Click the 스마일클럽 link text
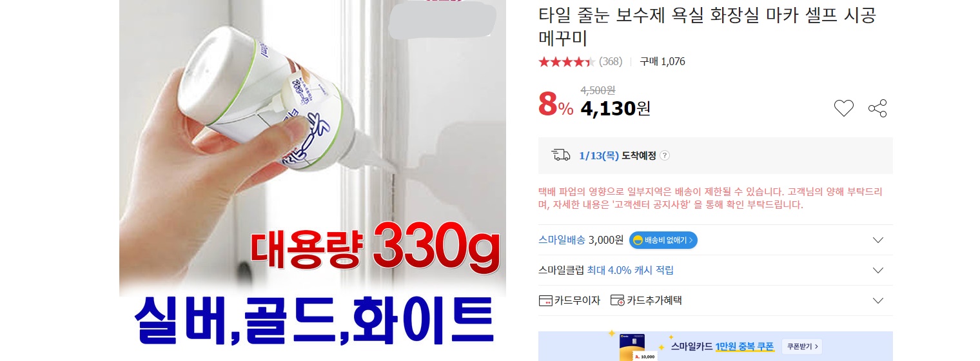 coord(562,270)
